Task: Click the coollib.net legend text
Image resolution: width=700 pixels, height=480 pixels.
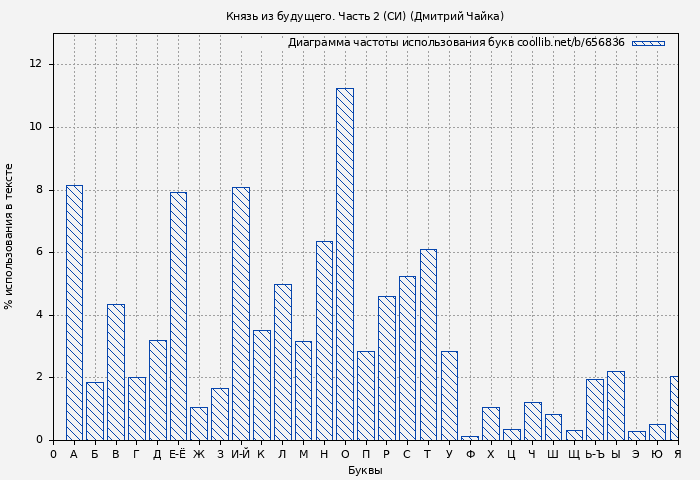Action: [456, 43]
